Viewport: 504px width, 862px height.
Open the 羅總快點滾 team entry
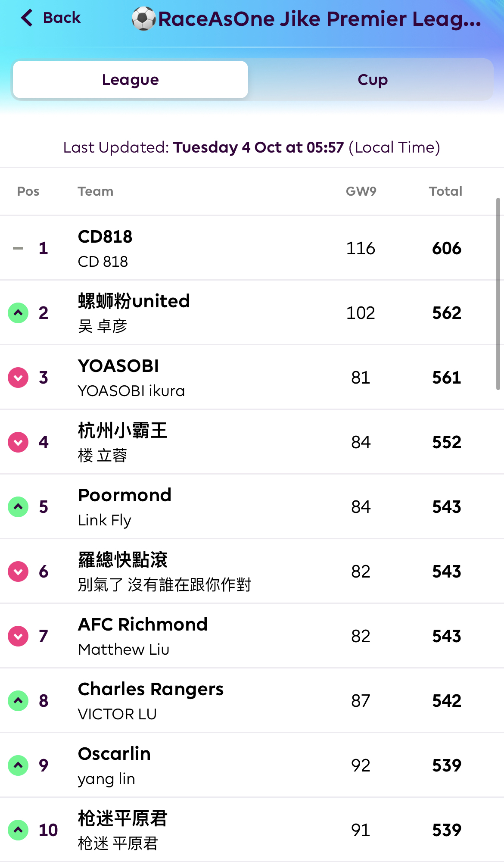123,560
